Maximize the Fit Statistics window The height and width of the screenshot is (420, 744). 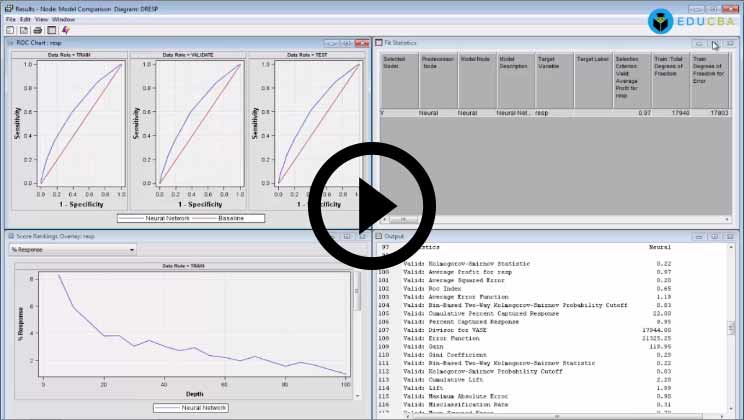point(715,43)
